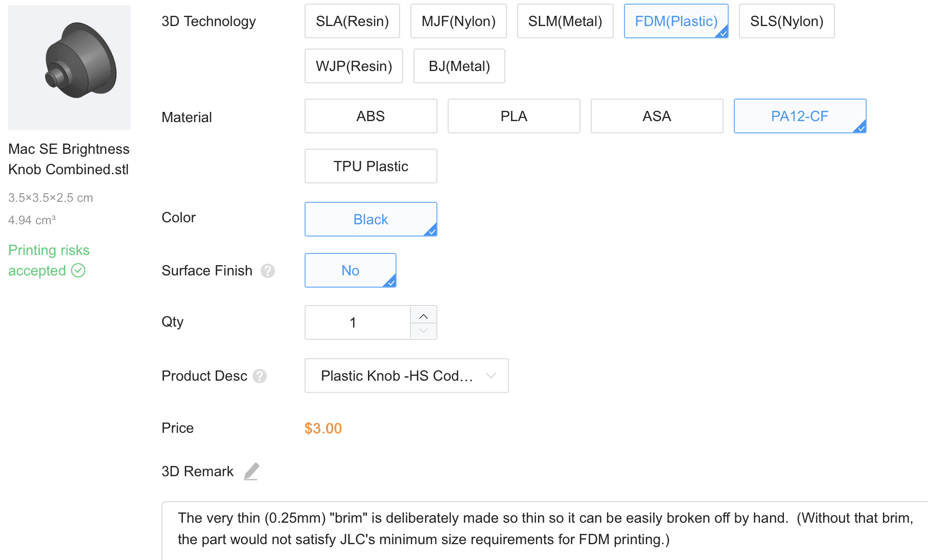Click the Qty number input field
928x560 pixels.
tap(358, 322)
